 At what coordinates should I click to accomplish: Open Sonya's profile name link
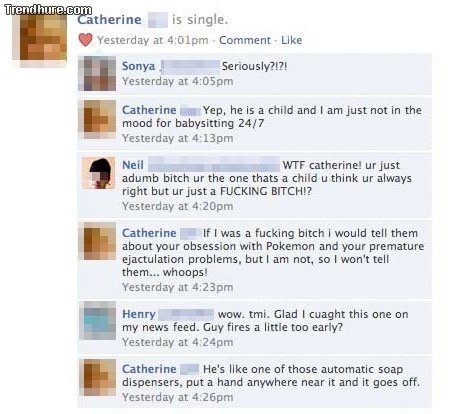click(x=138, y=66)
